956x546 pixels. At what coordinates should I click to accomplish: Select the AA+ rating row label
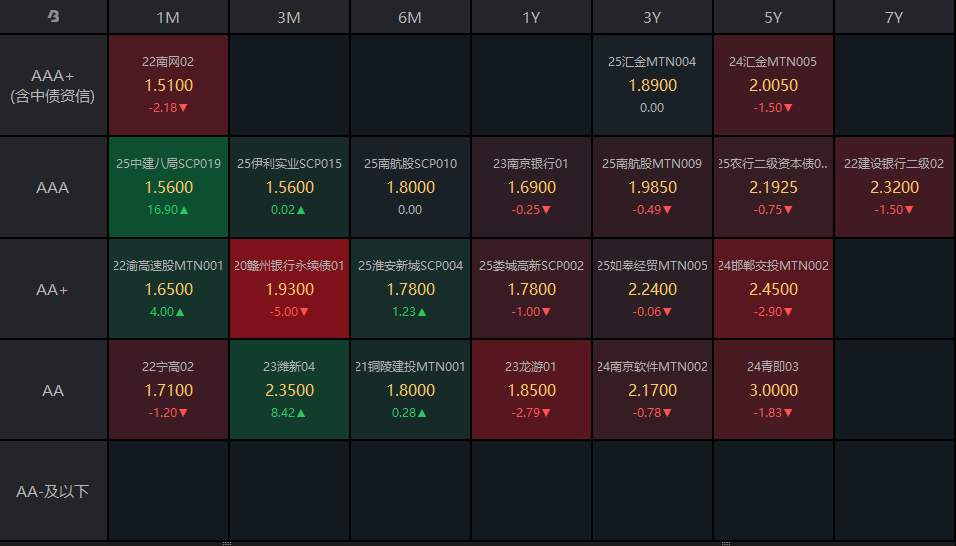53,289
